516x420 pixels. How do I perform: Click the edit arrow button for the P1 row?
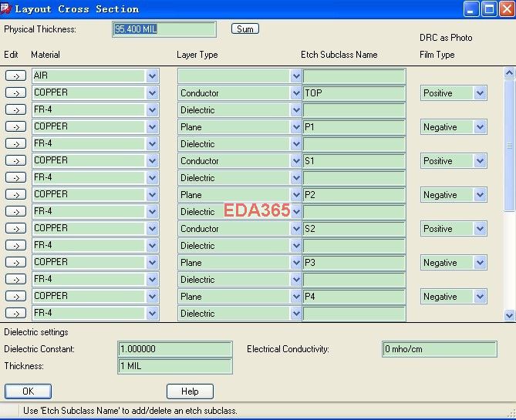tap(15, 127)
